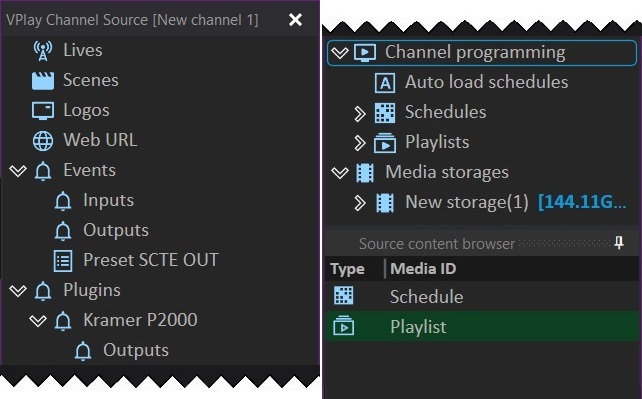Select Preset SCTE OUT item
Image resolution: width=642 pixels, height=399 pixels.
tap(151, 260)
